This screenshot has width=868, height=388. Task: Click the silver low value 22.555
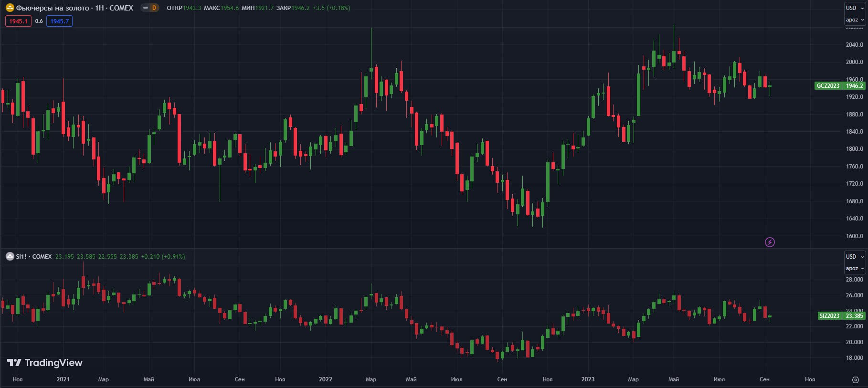tap(107, 256)
